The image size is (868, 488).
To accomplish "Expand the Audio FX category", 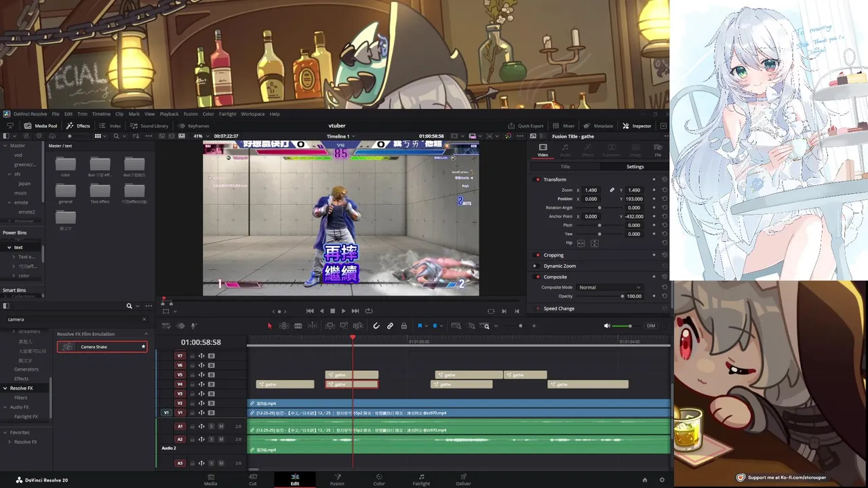I will [5, 407].
